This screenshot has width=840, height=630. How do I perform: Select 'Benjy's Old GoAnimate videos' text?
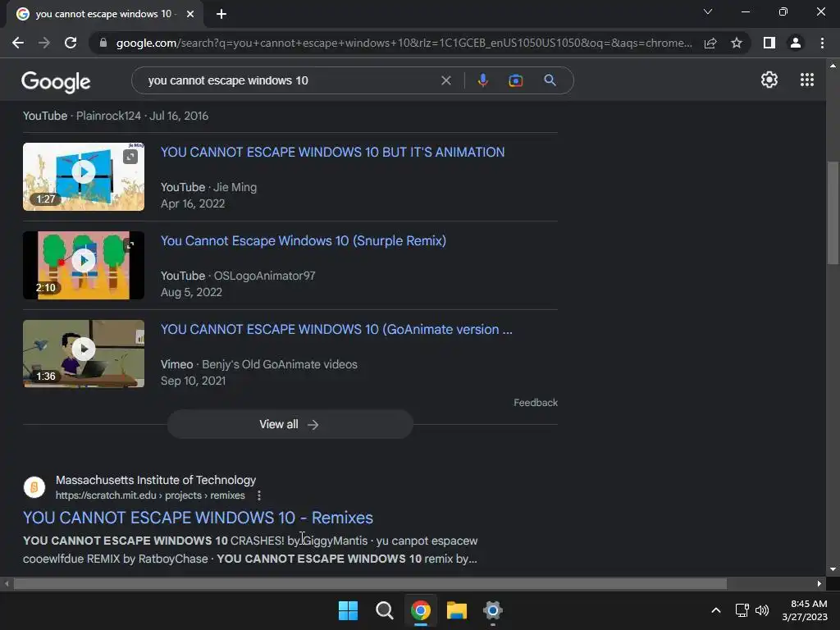tap(280, 364)
